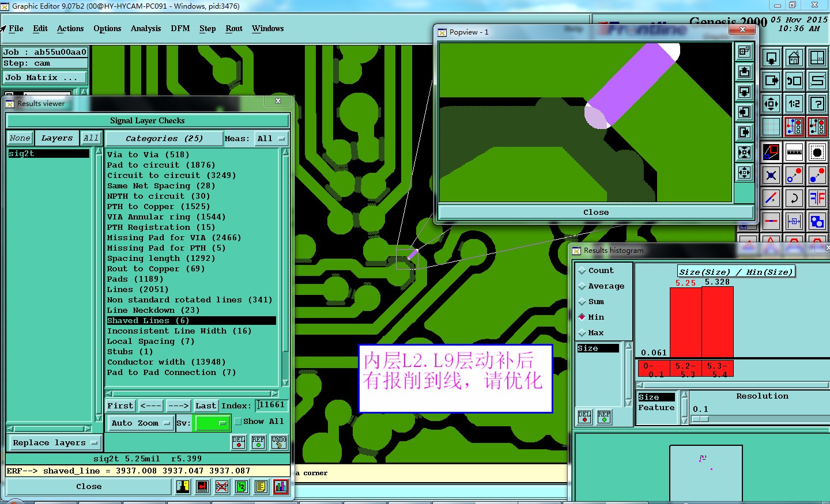Screen dimensions: 830x504
Task: Select the ruler measurement tool
Action: 794,152
